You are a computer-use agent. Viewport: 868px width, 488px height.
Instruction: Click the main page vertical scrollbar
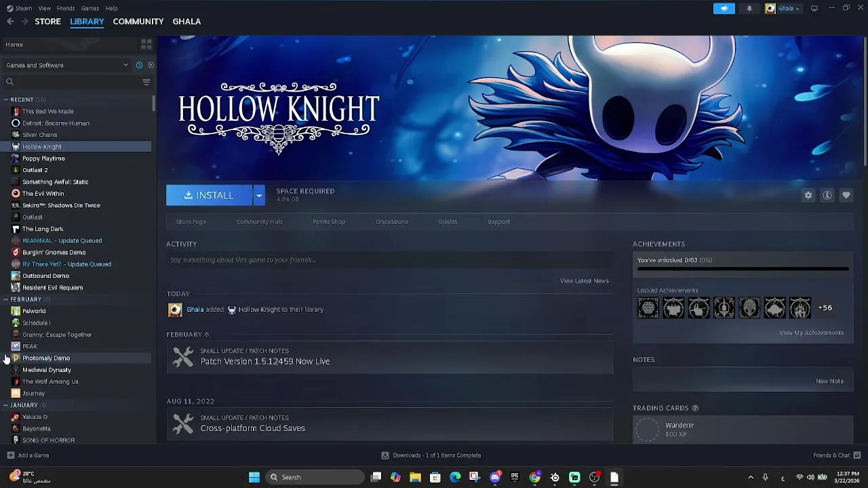[865, 100]
